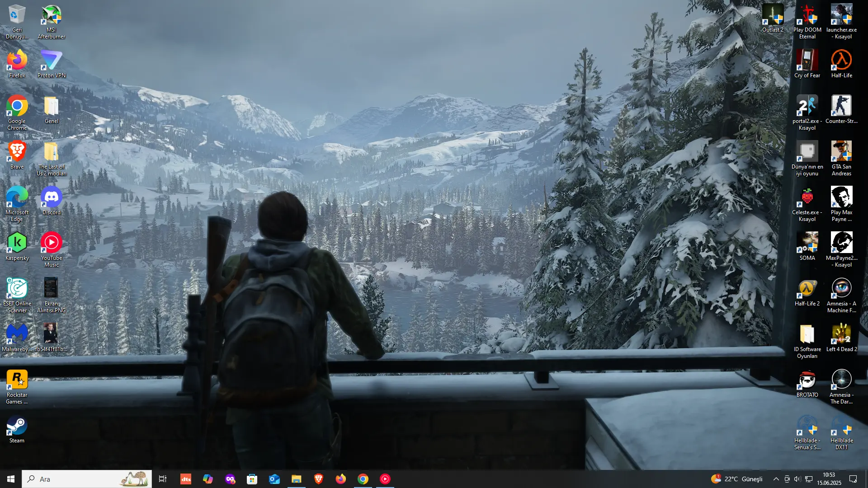Open Brave browser from the taskbar
This screenshot has width=868, height=488.
coord(319,479)
